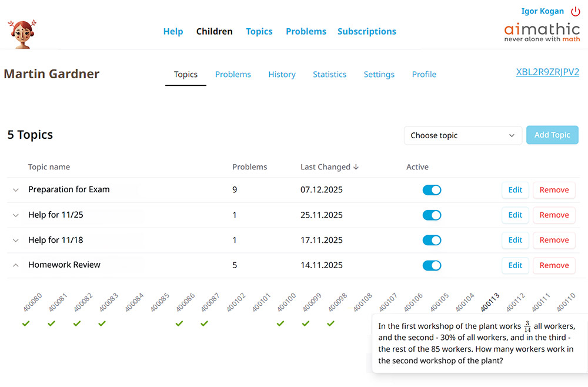Click green checkmark under problem 400098
Viewport: 588px width, 387px height.
331,323
